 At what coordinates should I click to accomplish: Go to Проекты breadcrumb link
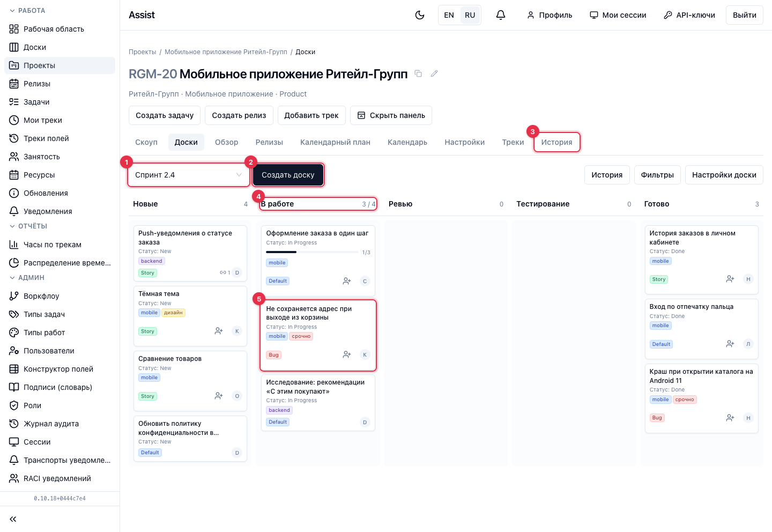(143, 52)
